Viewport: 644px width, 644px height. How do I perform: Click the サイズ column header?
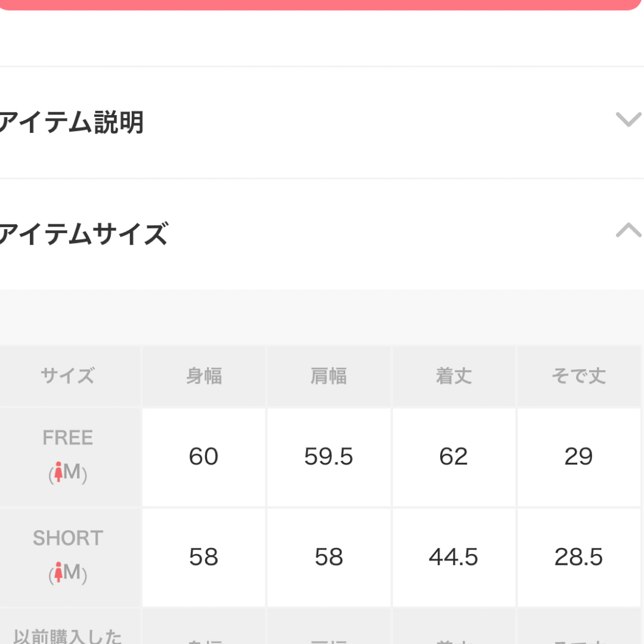click(x=68, y=376)
